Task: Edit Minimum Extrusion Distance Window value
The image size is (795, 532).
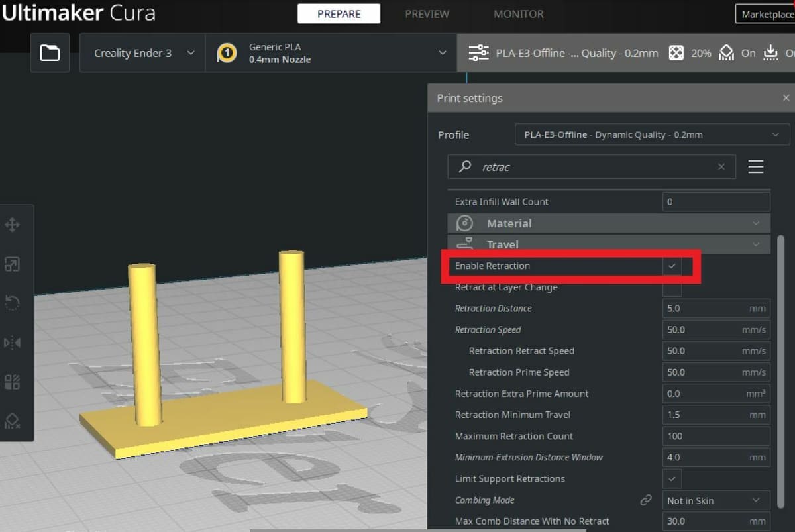Action: point(716,457)
